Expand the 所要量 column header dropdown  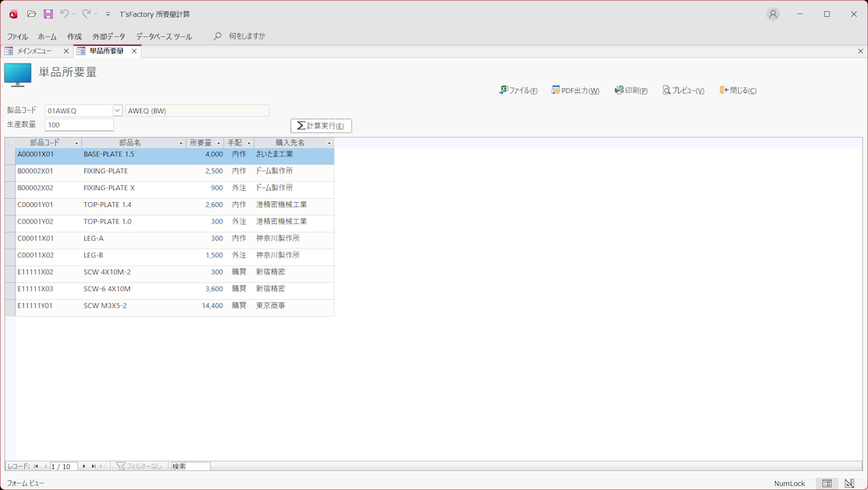(x=219, y=144)
